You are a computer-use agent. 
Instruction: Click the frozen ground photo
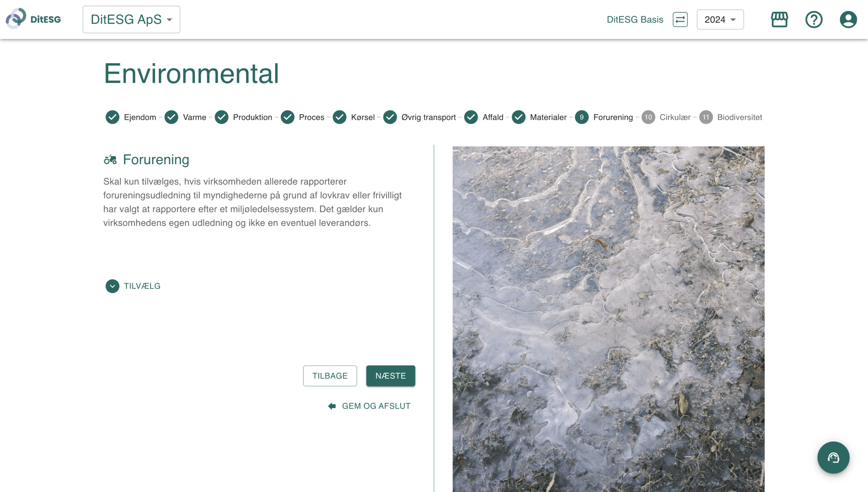click(608, 319)
